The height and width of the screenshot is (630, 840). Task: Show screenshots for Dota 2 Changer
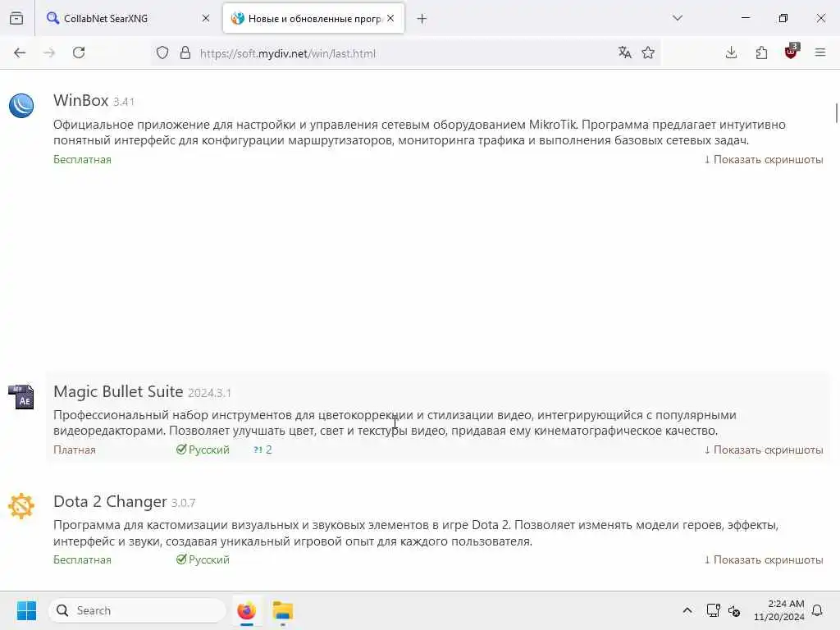point(764,559)
